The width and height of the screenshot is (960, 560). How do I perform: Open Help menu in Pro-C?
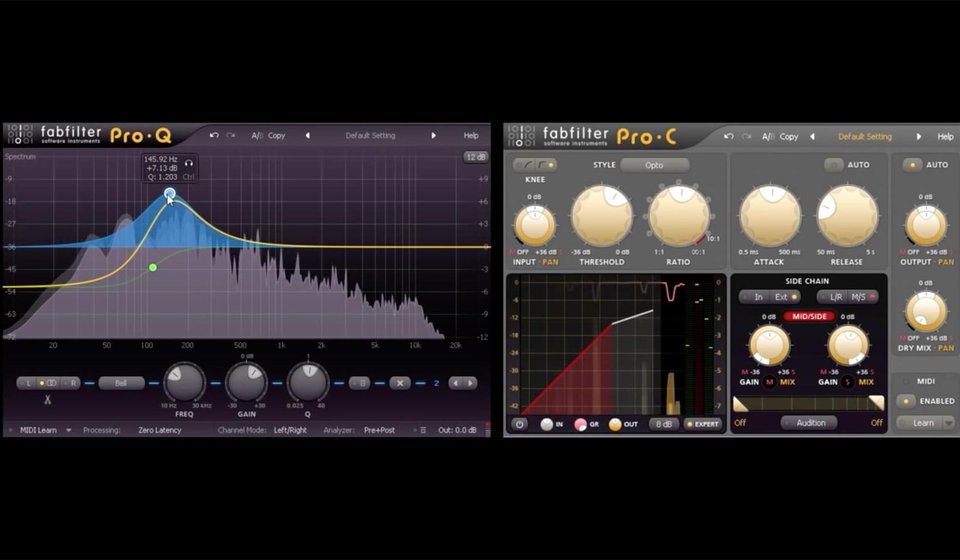[945, 136]
